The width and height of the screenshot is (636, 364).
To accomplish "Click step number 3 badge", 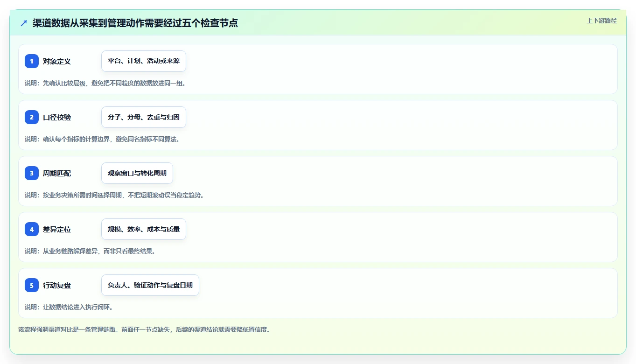I will (32, 173).
